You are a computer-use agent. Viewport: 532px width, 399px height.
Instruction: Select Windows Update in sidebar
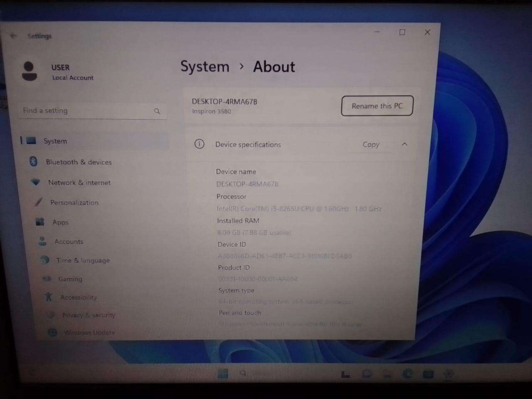coord(89,332)
